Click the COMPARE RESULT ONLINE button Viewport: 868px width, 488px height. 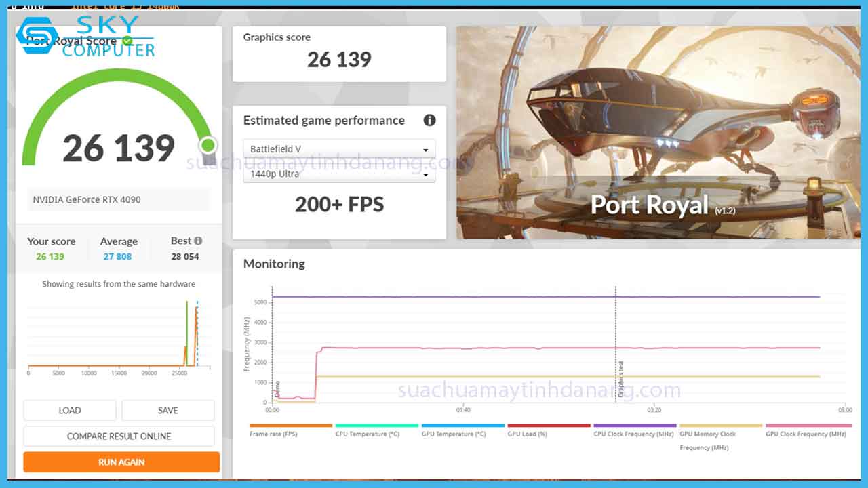[120, 436]
